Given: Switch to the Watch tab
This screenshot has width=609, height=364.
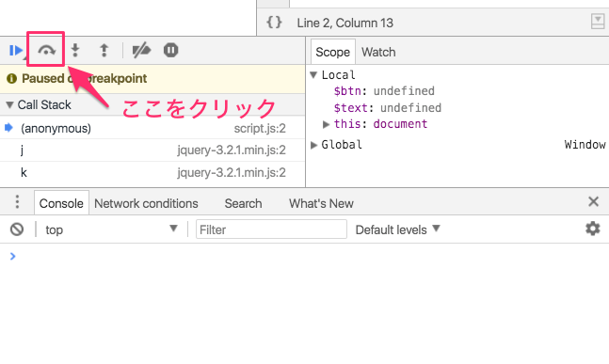Looking at the screenshot, I should (x=378, y=52).
